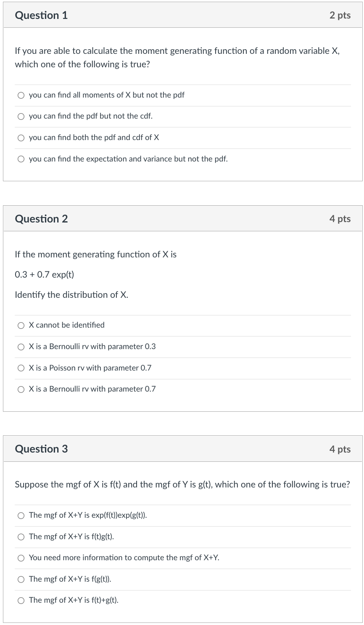Select 'X cannot be identified'

click(x=21, y=325)
